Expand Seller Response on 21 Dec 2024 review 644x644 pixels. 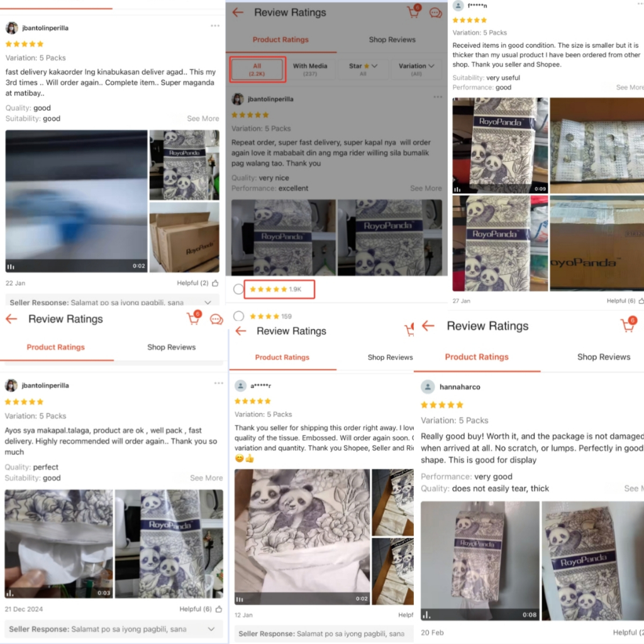[114, 629]
